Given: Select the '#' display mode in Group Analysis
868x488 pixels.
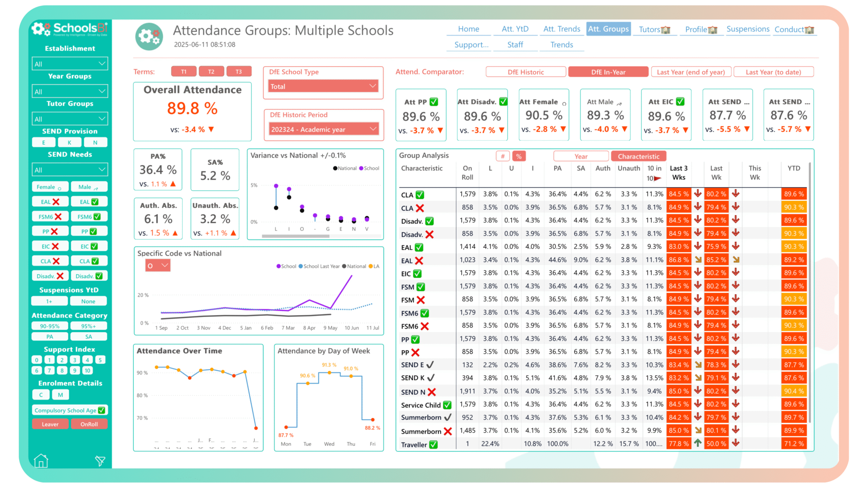Looking at the screenshot, I should click(503, 156).
